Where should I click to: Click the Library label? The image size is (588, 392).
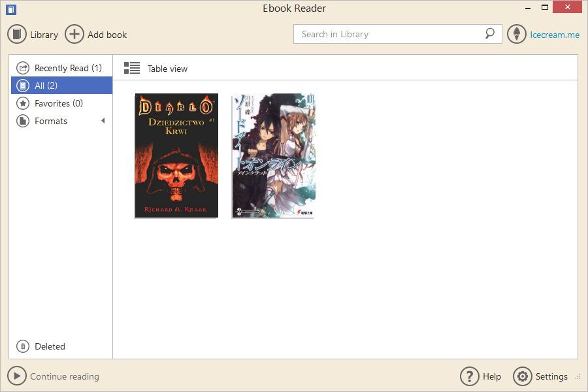tap(44, 35)
